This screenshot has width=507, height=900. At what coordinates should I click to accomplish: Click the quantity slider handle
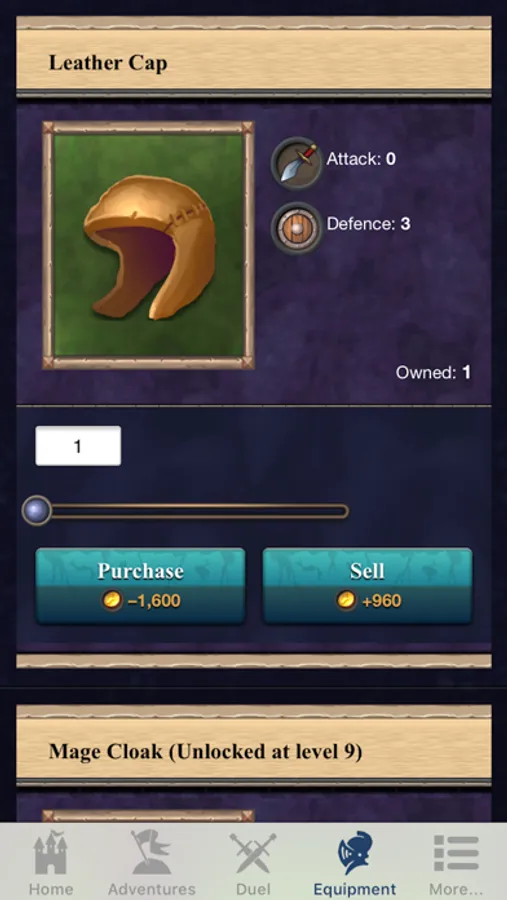[36, 510]
